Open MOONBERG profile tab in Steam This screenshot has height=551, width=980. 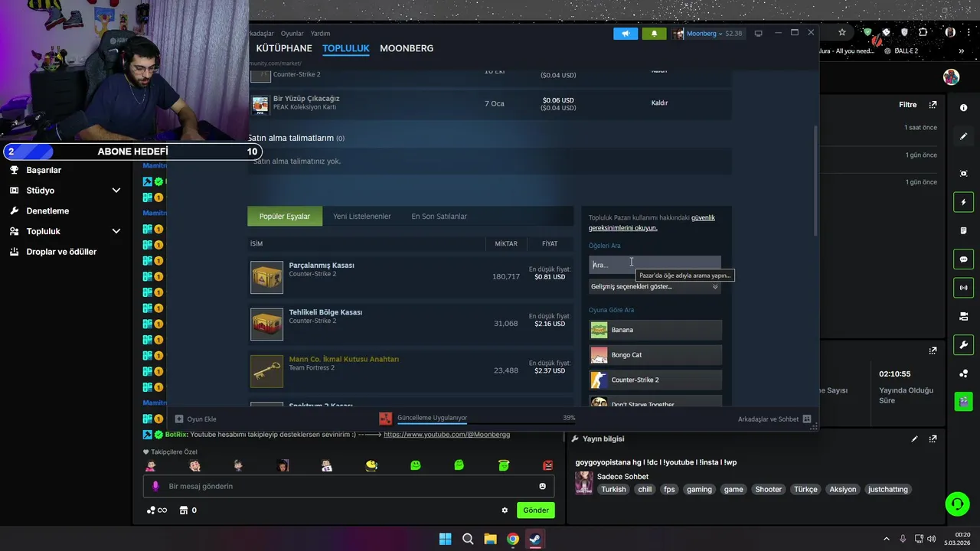pyautogui.click(x=407, y=48)
